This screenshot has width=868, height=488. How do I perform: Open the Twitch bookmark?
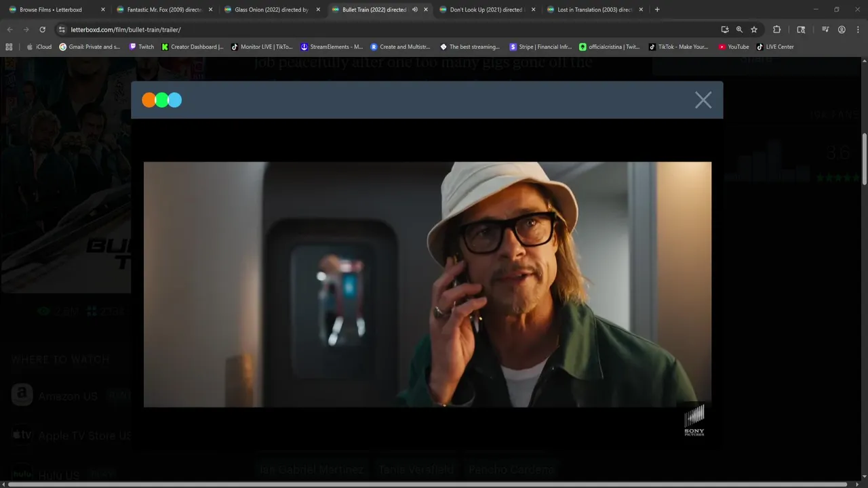[x=142, y=47]
